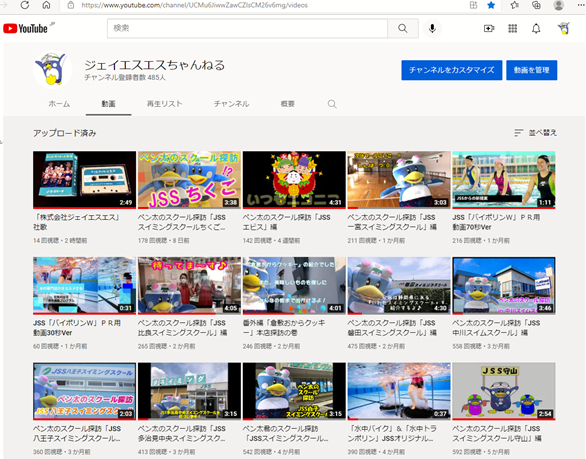Click the browser profile avatar icon

coord(559,5)
